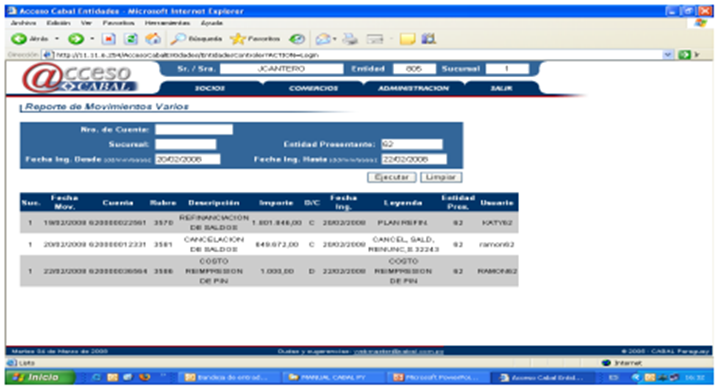Click the IE Back arrow icon
717x391 pixels.
click(19, 39)
